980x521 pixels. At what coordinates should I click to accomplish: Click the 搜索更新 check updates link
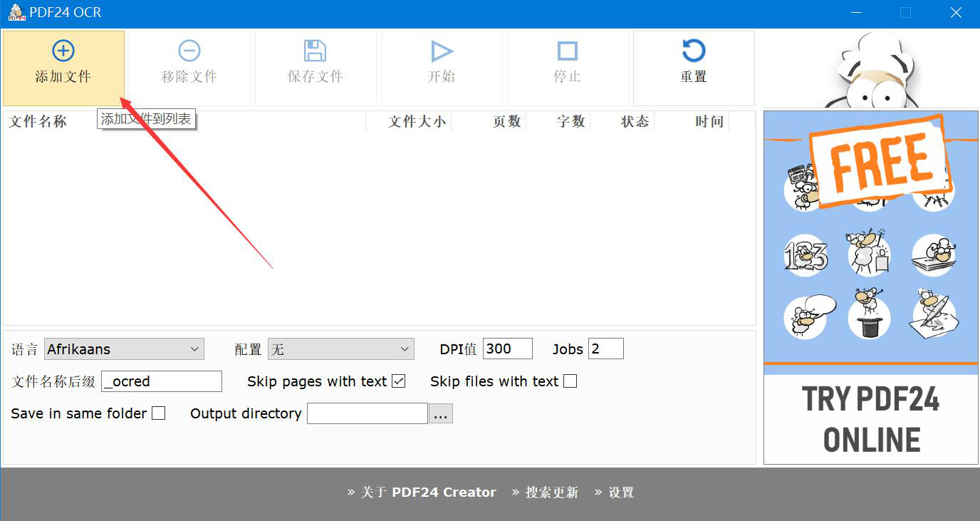[546, 492]
